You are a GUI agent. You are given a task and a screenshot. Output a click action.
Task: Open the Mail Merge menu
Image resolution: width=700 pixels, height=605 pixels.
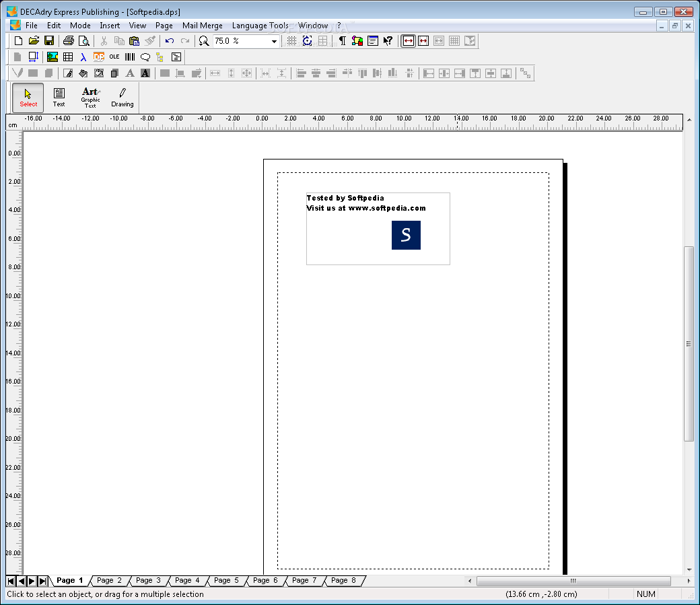pos(202,26)
